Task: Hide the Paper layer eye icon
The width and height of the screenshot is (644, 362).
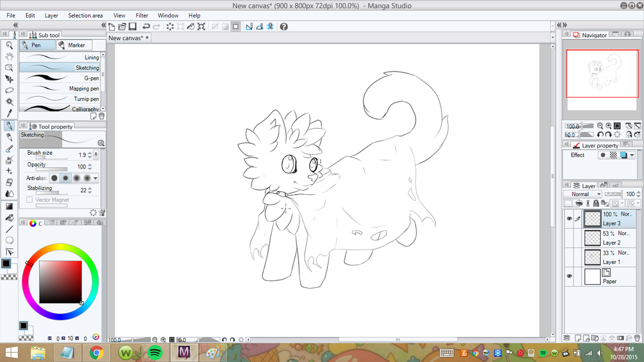Action: pyautogui.click(x=569, y=277)
